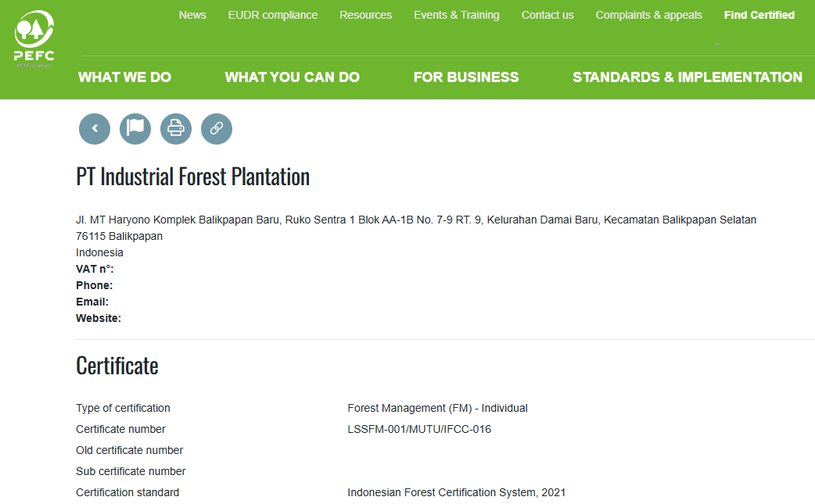Print the certificate page via printer icon
Viewport: 815px width, 504px height.
176,129
